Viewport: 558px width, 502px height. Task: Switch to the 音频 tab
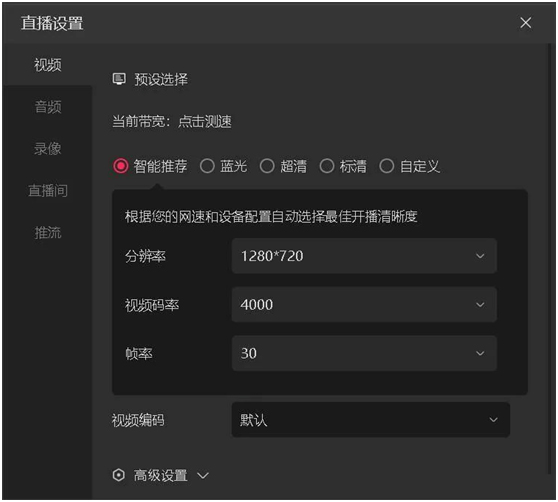pyautogui.click(x=48, y=107)
